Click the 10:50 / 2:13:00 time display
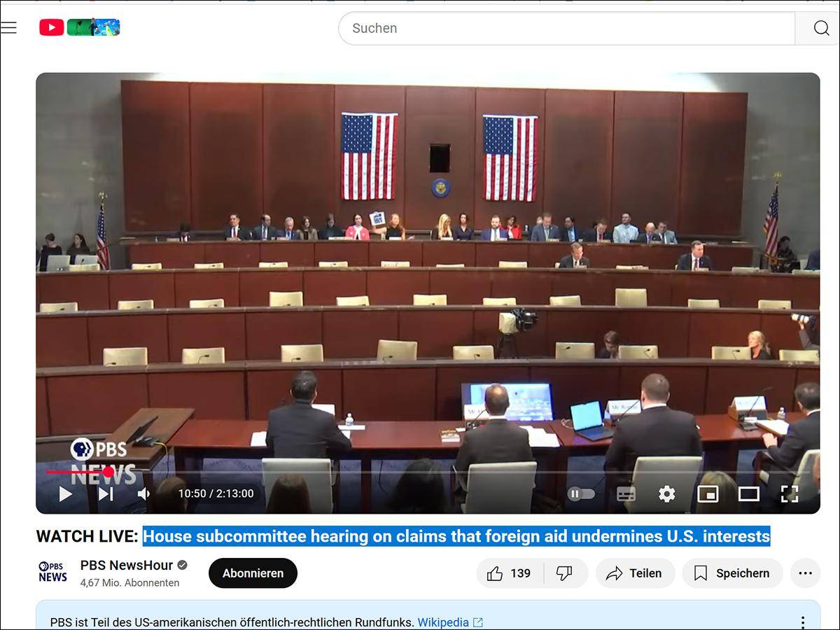This screenshot has height=630, width=840. pyautogui.click(x=216, y=494)
